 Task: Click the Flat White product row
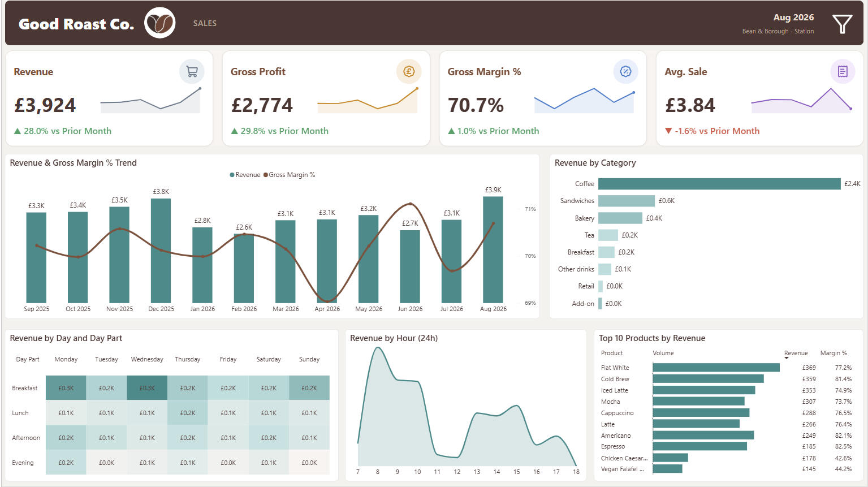tap(726, 368)
